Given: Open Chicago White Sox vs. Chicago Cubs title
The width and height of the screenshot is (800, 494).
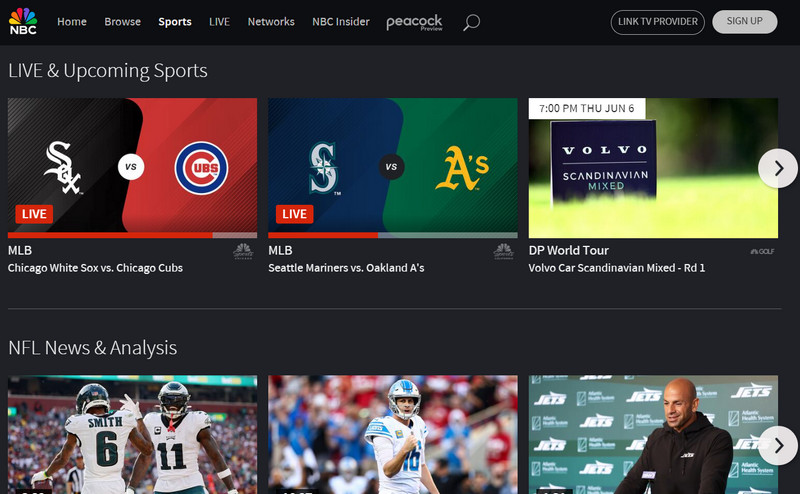Looking at the screenshot, I should [x=95, y=268].
